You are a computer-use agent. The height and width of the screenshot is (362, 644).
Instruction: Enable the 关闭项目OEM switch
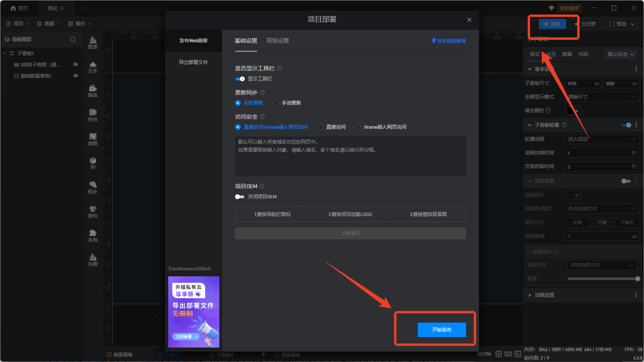coord(240,197)
